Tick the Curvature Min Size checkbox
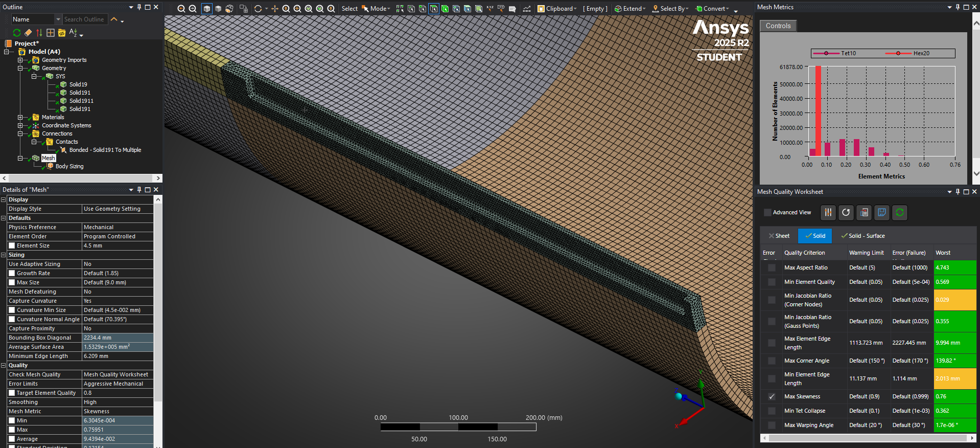Screen dimensions: 980x448 click(x=12, y=310)
